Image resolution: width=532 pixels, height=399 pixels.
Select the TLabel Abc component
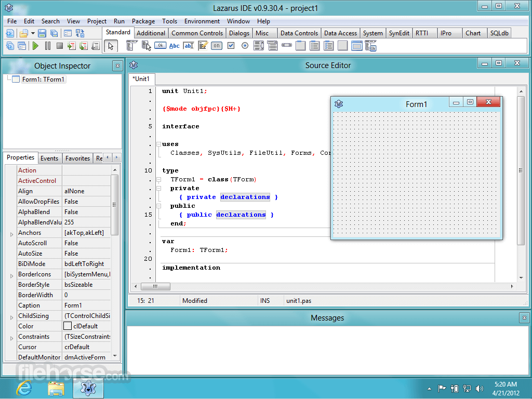coord(175,46)
